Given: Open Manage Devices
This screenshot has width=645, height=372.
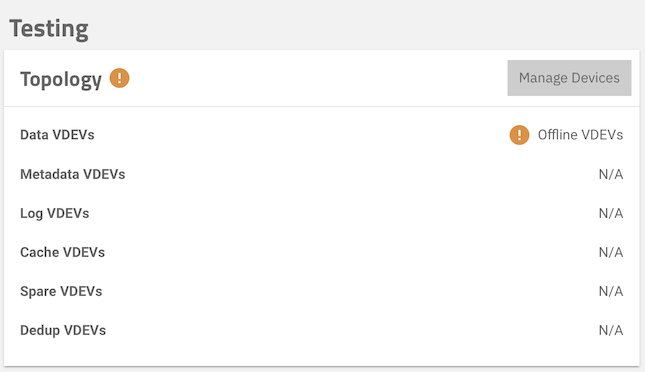Looking at the screenshot, I should pos(569,78).
